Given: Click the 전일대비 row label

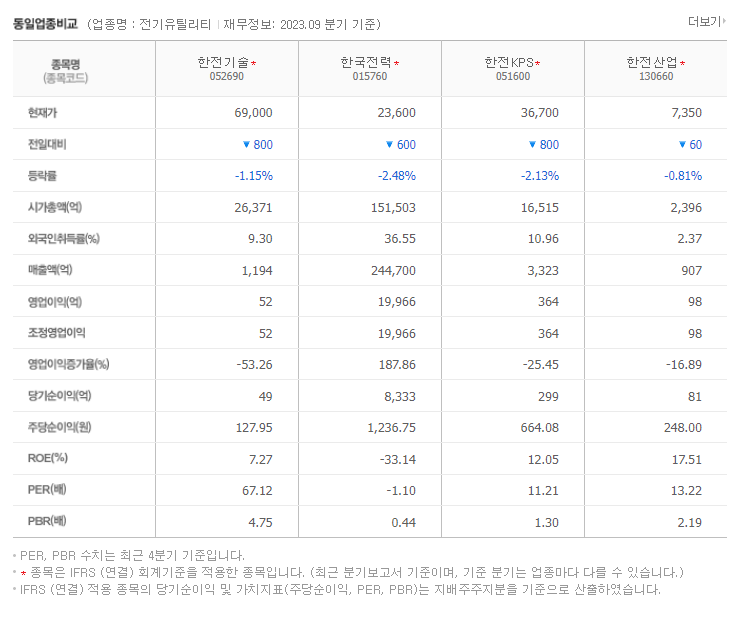Looking at the screenshot, I should pyautogui.click(x=47, y=144).
